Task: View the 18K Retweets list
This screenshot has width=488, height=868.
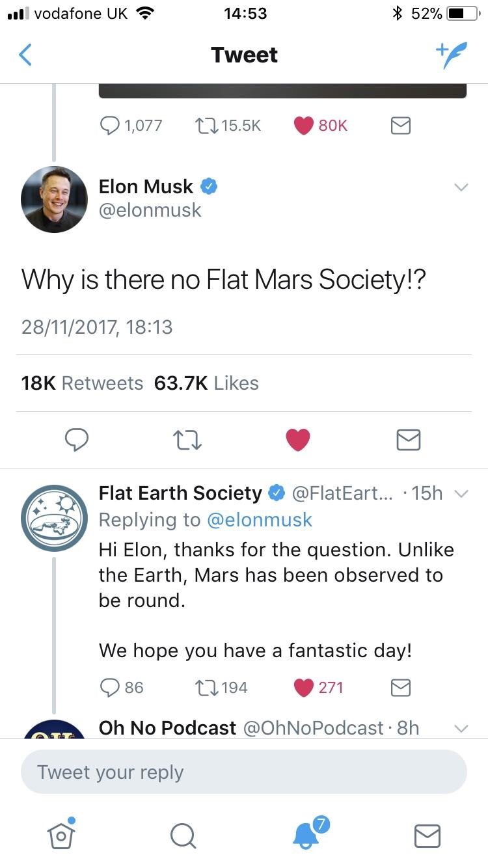Action: coord(82,383)
